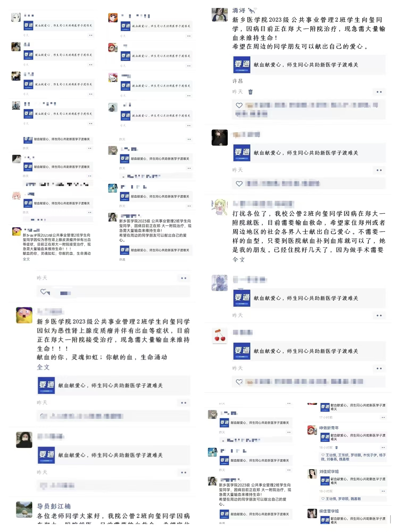Tap the heart icon below the 许昌 post
Image resolution: width=399 pixels, height=532 pixels.
239,105
